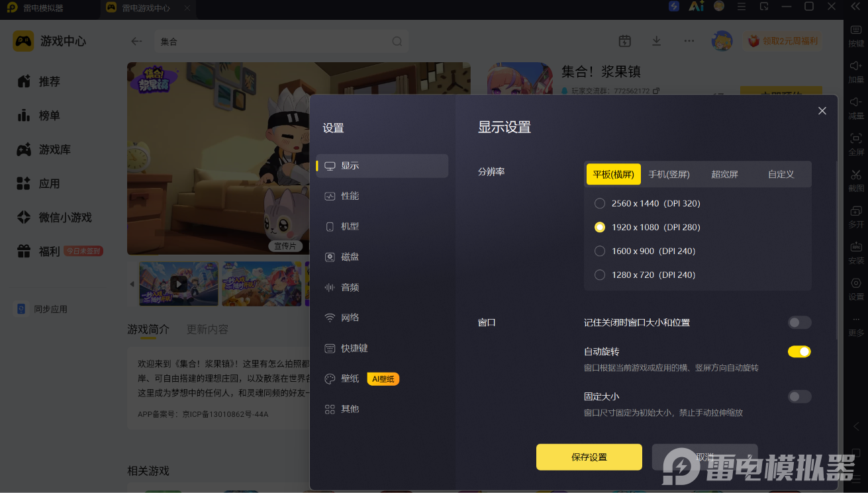Select 显示 settings category
868x493 pixels.
(x=382, y=165)
